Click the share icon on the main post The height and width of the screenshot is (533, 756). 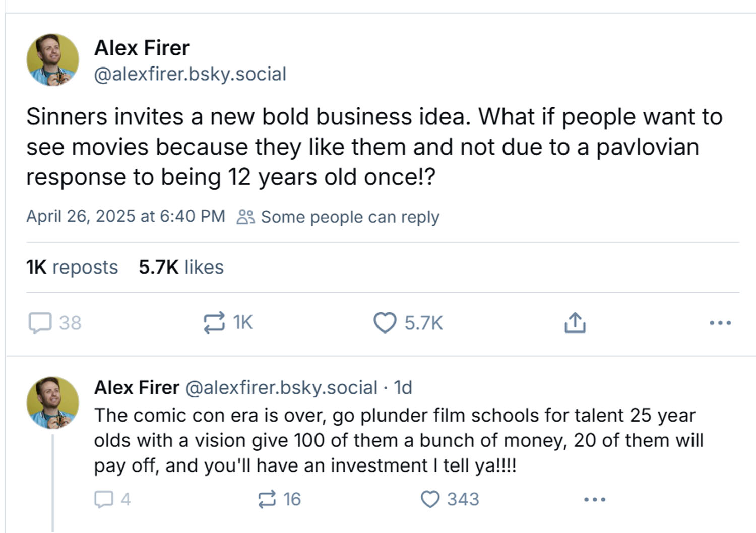point(575,323)
